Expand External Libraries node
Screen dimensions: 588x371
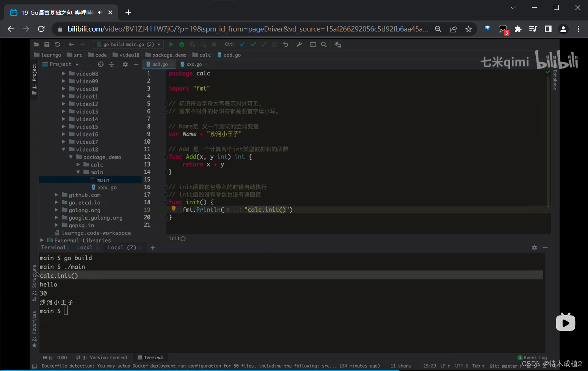pyautogui.click(x=42, y=241)
